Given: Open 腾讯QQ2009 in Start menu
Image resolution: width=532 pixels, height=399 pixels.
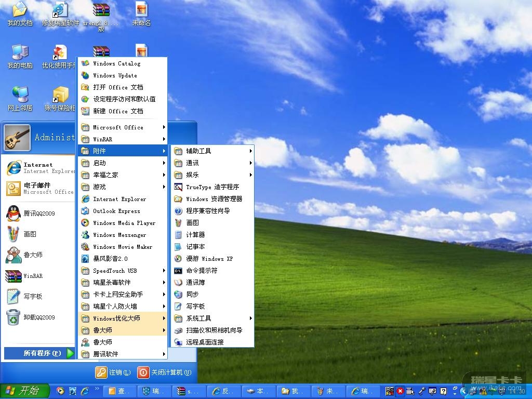Looking at the screenshot, I should coord(38,214).
